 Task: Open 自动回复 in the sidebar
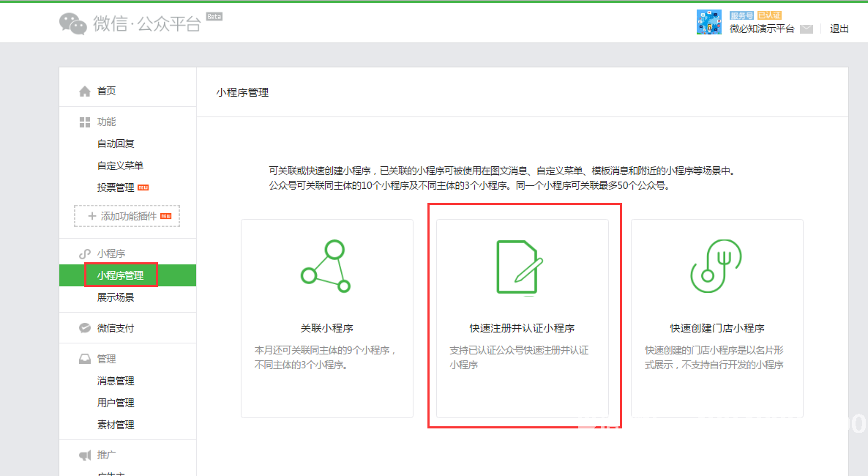pyautogui.click(x=116, y=144)
